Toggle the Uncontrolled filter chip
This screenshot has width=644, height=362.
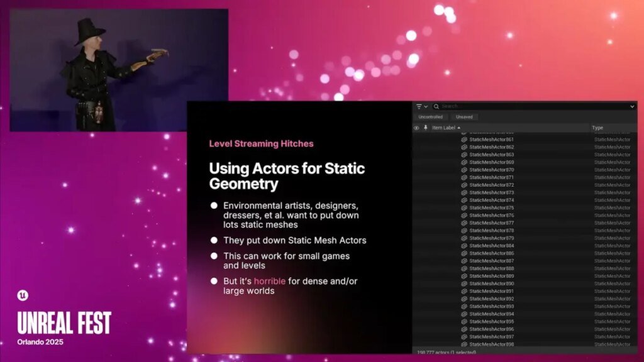431,117
